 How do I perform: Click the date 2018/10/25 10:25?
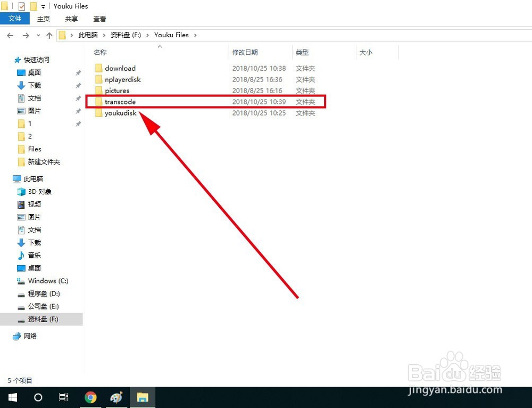tap(259, 113)
